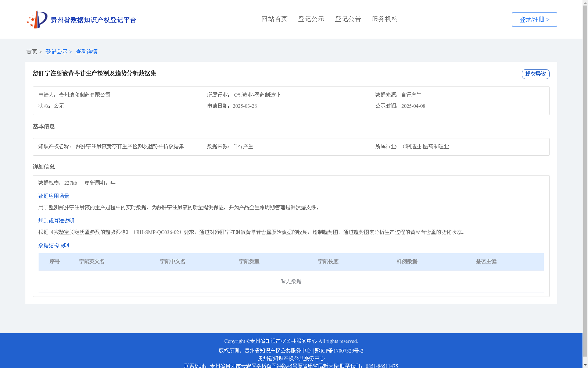
Task: Click the application date 2025-03-28
Action: [x=245, y=106]
